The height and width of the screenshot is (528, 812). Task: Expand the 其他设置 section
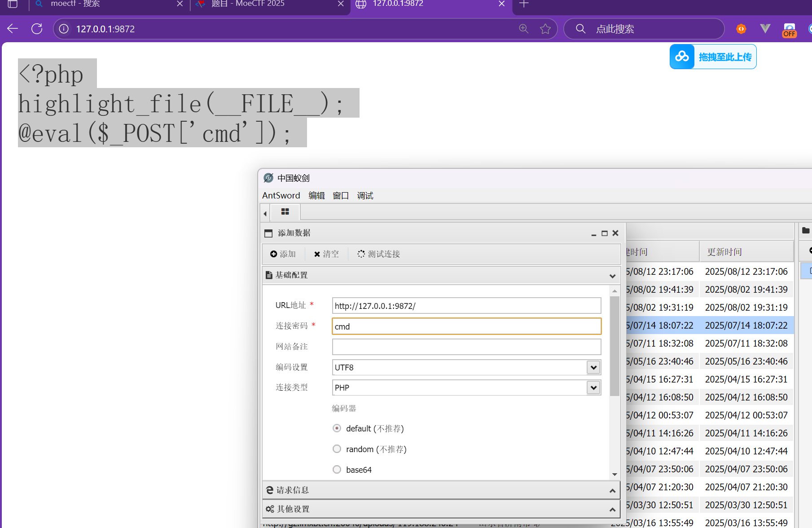tap(441, 509)
